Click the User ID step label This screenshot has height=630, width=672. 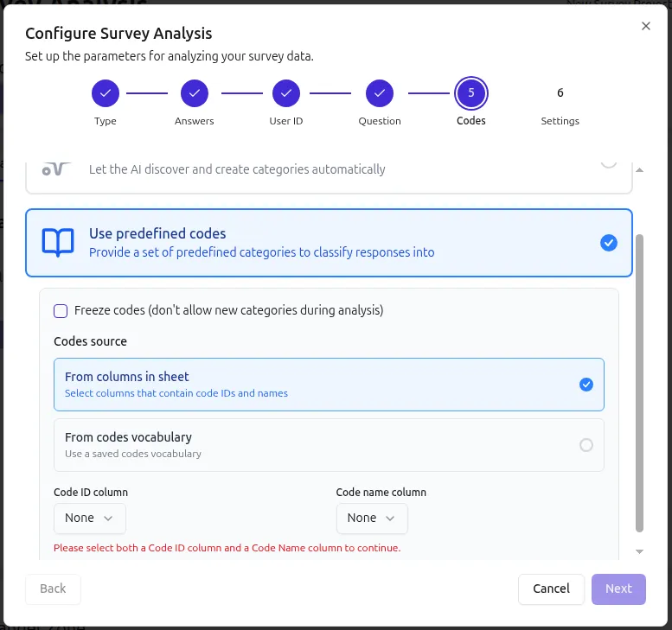coord(286,121)
